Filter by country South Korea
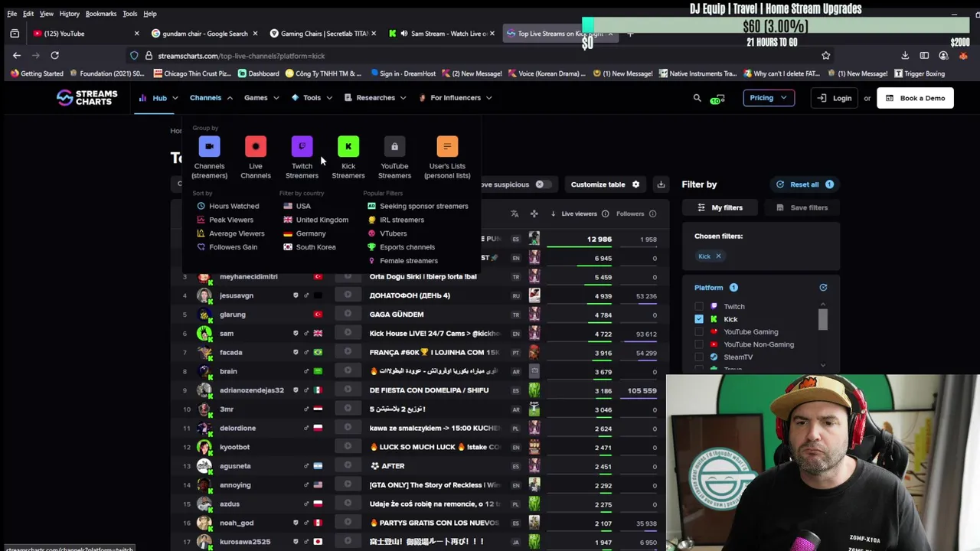The width and height of the screenshot is (980, 551). pyautogui.click(x=309, y=247)
